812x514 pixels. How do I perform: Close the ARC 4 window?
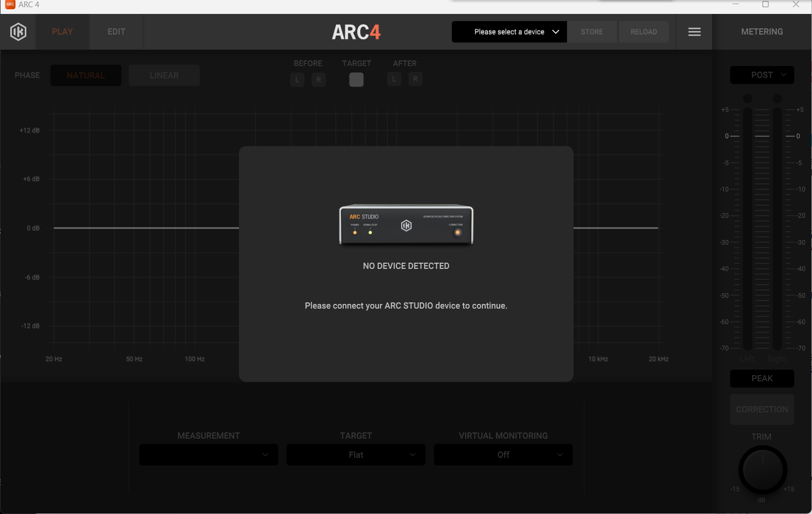click(796, 5)
